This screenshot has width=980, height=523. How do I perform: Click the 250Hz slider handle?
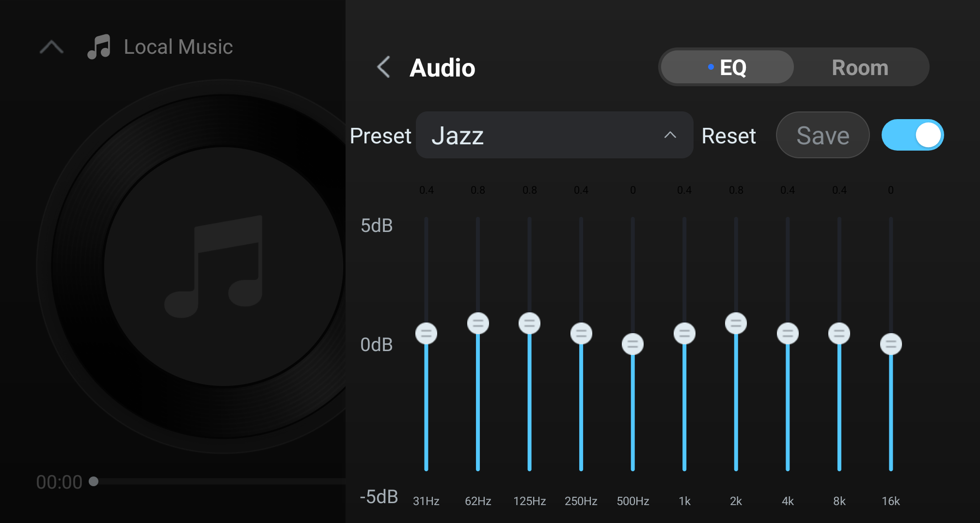(581, 334)
